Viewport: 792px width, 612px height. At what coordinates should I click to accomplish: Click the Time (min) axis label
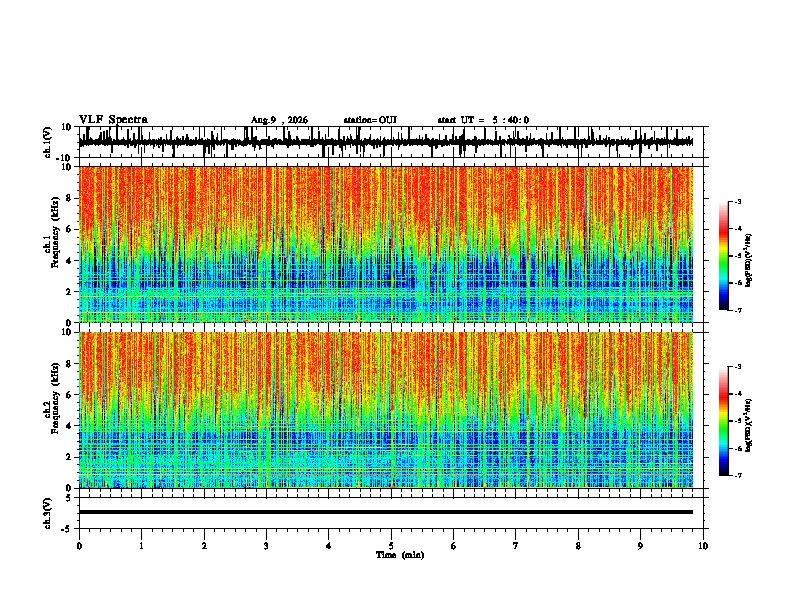400,555
